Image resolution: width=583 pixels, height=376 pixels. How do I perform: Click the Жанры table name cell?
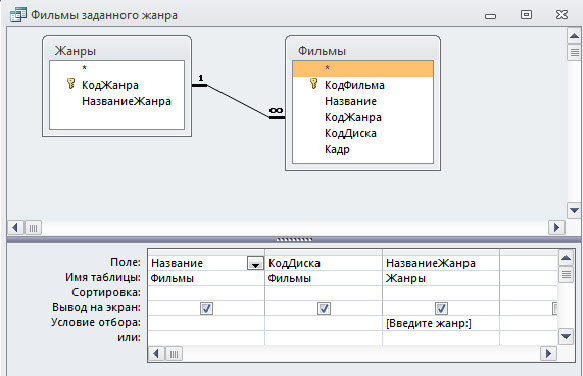pos(441,278)
